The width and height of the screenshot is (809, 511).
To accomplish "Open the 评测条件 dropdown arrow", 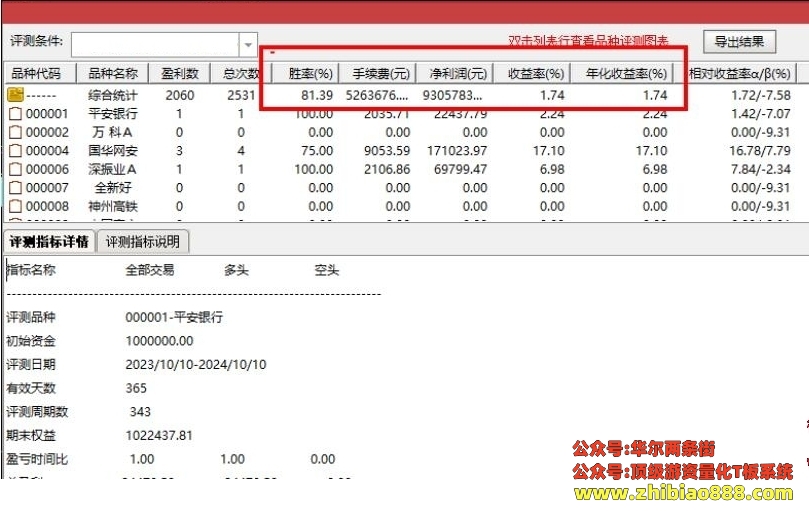I will point(248,44).
